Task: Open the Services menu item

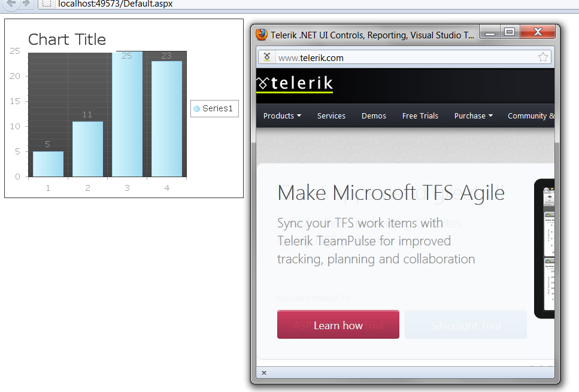Action: 331,116
